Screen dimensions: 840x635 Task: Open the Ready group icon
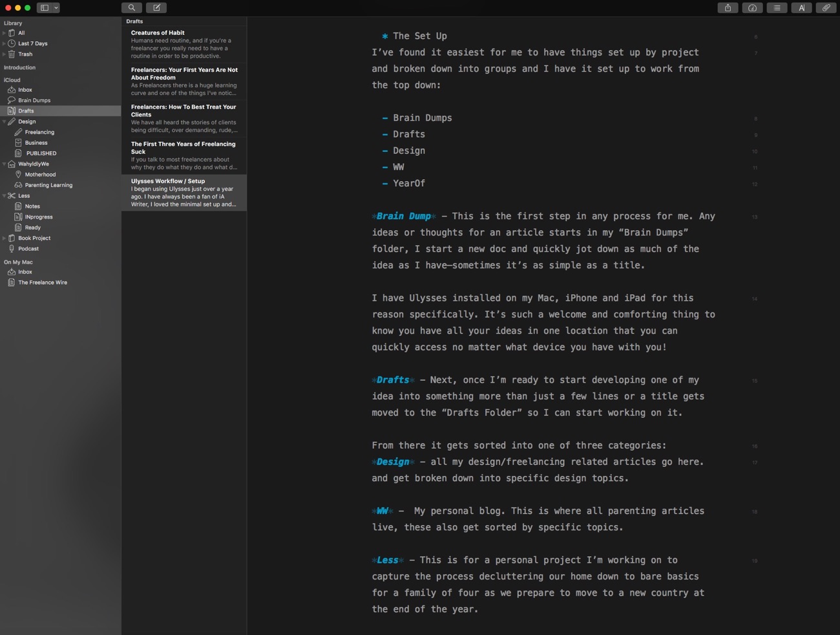pyautogui.click(x=19, y=228)
